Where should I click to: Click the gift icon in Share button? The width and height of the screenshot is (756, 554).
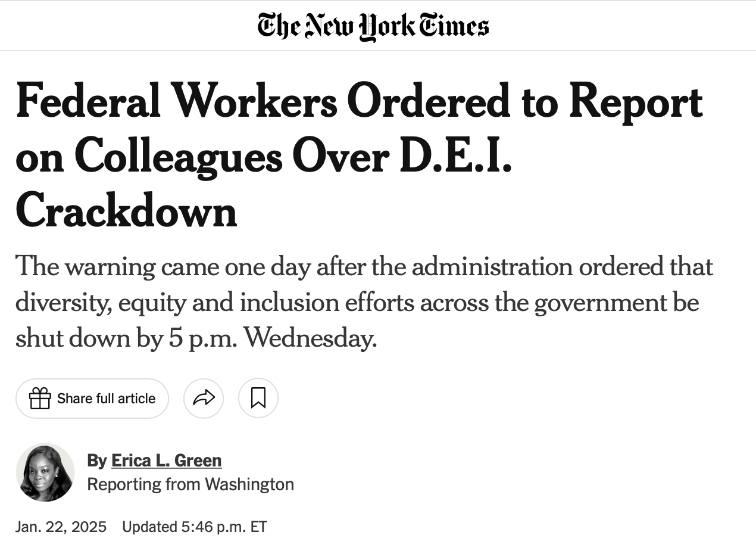click(x=40, y=399)
